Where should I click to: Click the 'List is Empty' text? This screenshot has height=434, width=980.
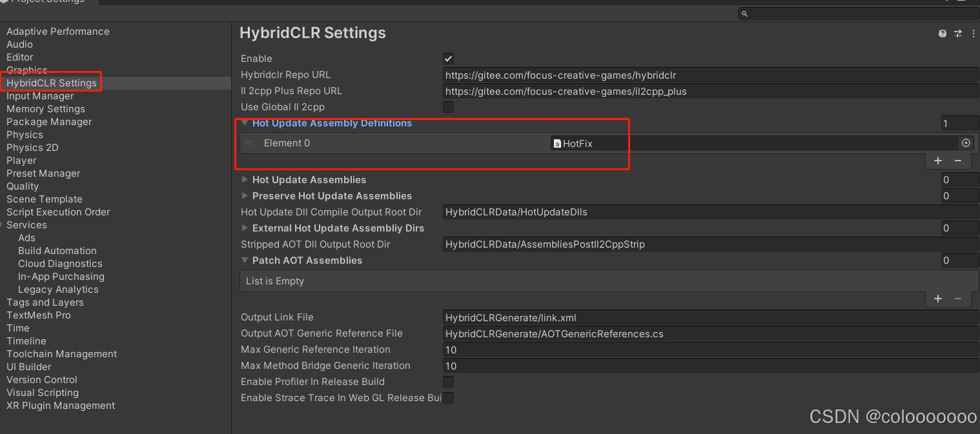[x=275, y=281]
